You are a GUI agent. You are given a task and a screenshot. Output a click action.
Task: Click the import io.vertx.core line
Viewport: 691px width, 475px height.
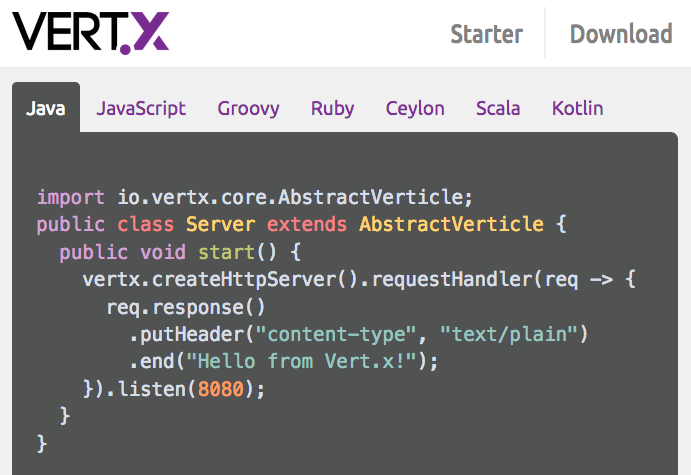(254, 197)
